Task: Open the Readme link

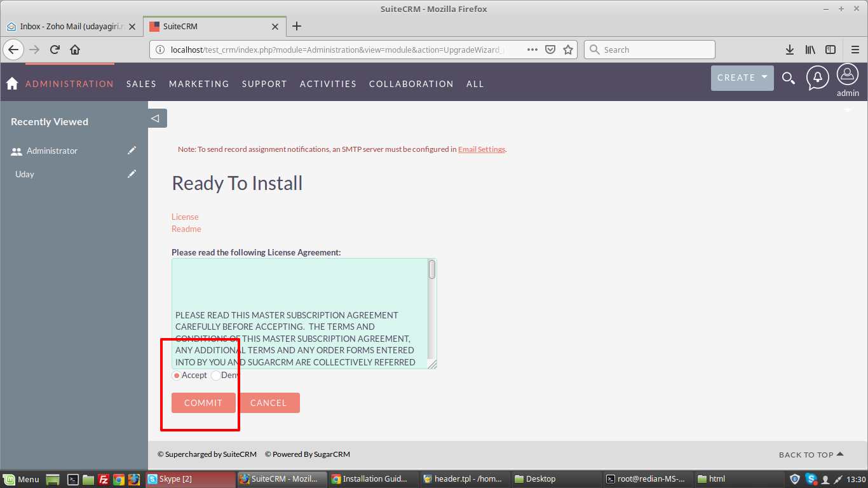Action: [x=186, y=229]
